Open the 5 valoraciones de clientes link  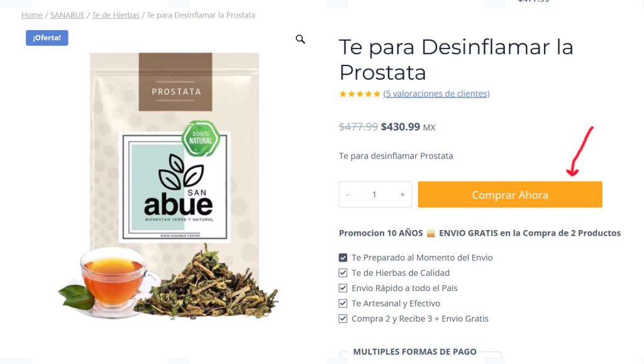pos(436,94)
